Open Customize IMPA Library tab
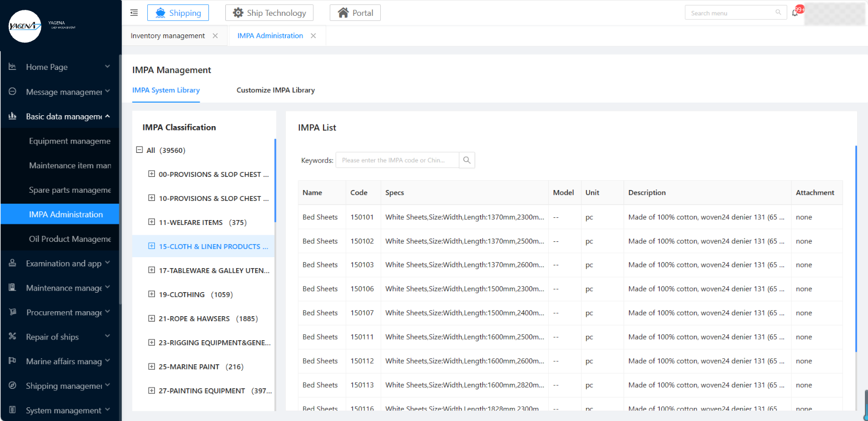Screen dimensions: 868x421 coord(276,90)
